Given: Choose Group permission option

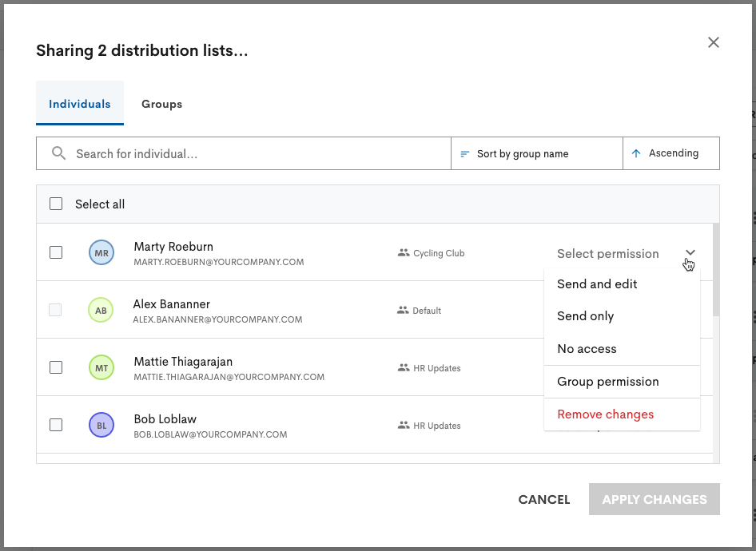Looking at the screenshot, I should tap(622, 382).
